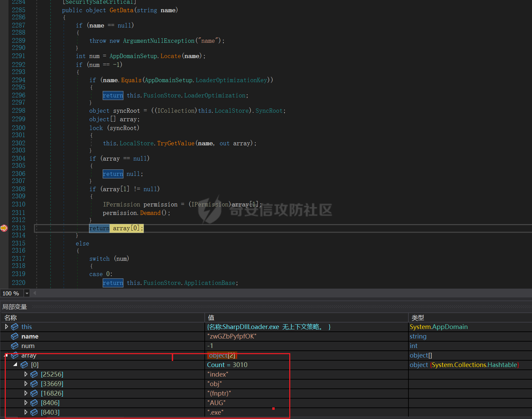Select the 'Count = 3010' value

coord(227,365)
